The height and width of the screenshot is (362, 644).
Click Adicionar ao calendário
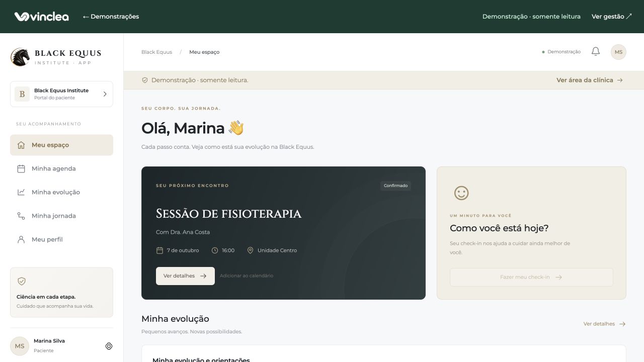pos(247,276)
